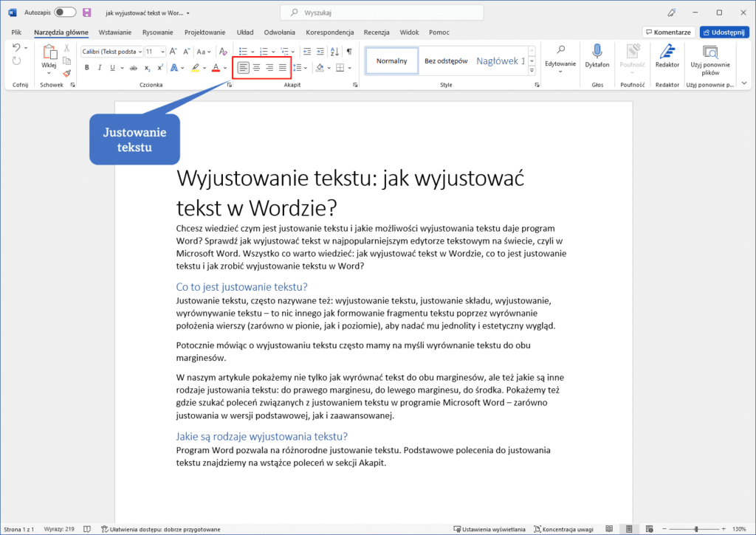Open font color dropdown arrow

[225, 68]
